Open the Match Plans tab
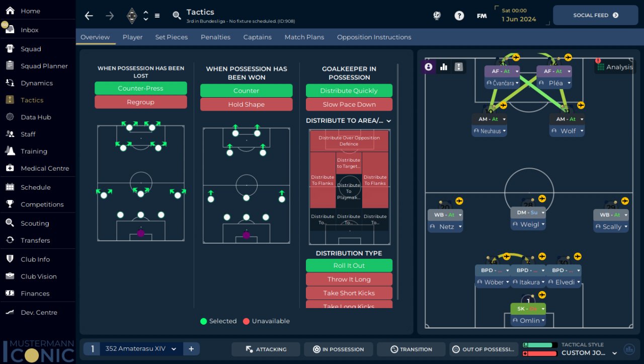The height and width of the screenshot is (364, 644). pos(304,37)
